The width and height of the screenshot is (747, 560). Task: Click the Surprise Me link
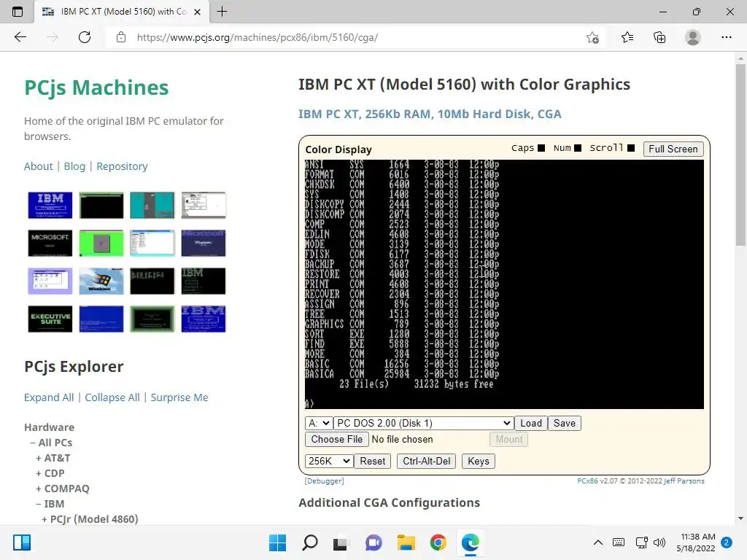(x=179, y=397)
